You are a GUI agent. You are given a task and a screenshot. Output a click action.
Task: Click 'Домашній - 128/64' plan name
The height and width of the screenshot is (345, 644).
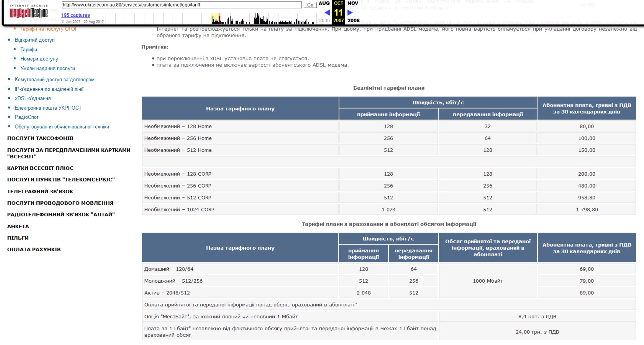point(169,269)
